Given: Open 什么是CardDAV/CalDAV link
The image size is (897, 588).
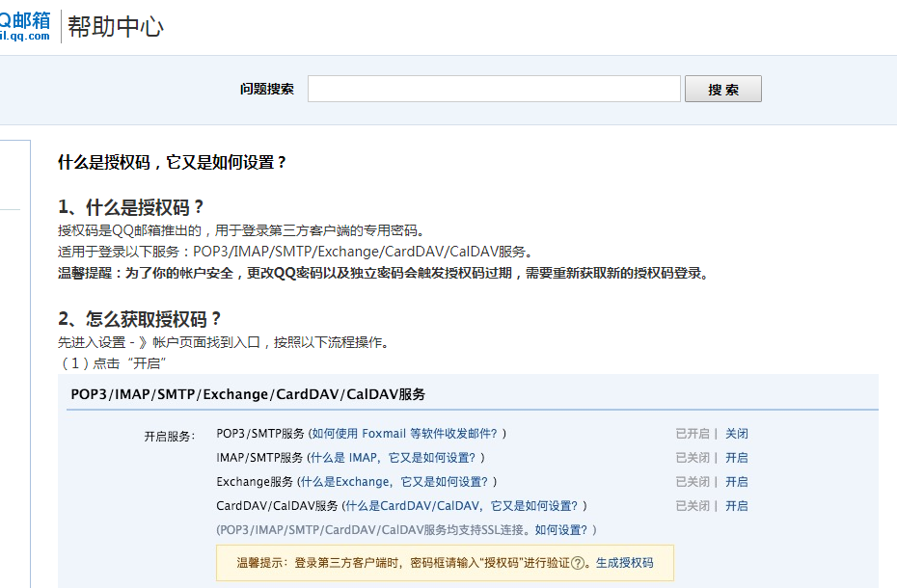Looking at the screenshot, I should tap(461, 506).
